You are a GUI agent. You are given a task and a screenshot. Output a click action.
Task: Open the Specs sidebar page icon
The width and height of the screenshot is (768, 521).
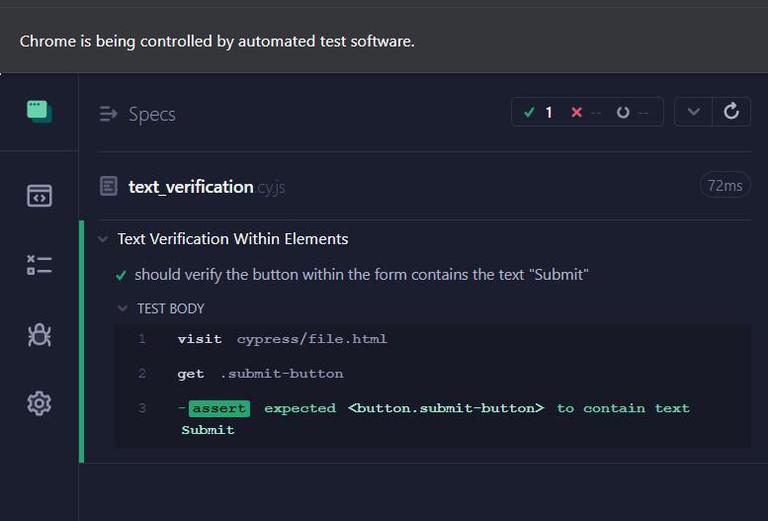click(39, 196)
